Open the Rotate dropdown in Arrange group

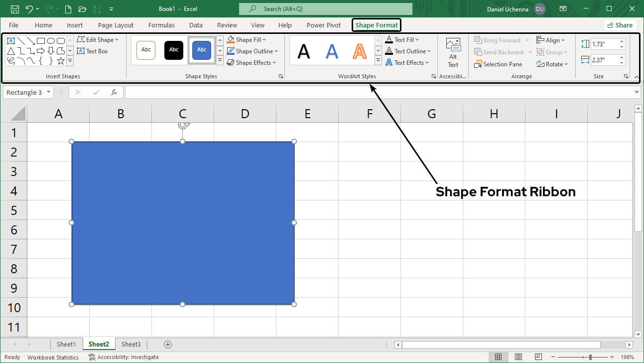pyautogui.click(x=553, y=64)
